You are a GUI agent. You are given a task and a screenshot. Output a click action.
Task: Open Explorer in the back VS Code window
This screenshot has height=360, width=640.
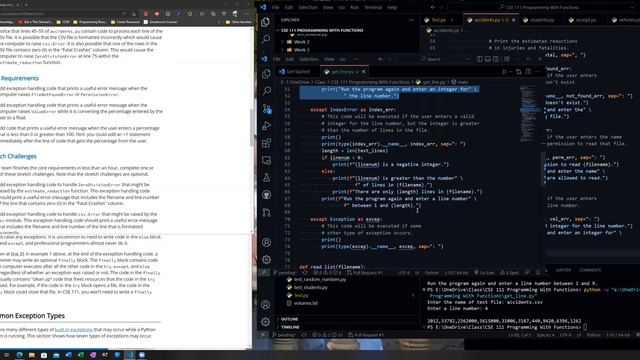point(266,22)
